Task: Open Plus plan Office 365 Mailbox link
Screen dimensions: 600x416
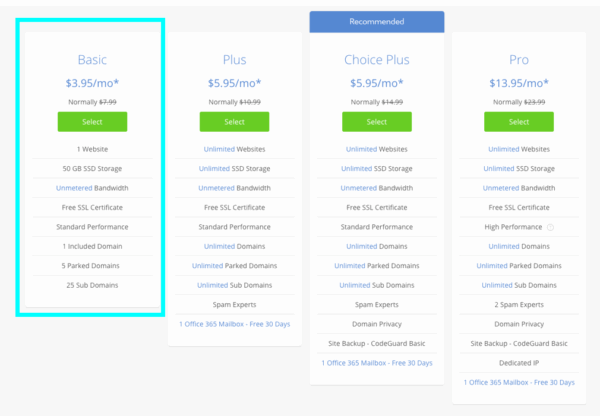Action: click(x=235, y=324)
